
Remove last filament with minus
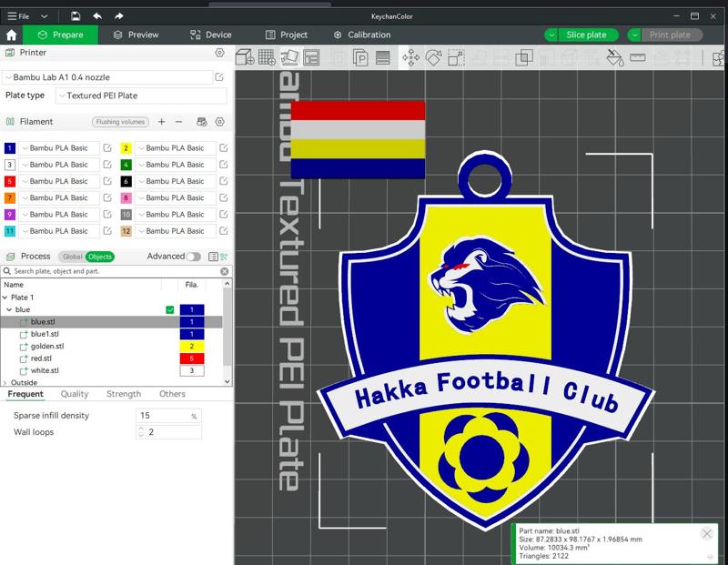click(178, 122)
